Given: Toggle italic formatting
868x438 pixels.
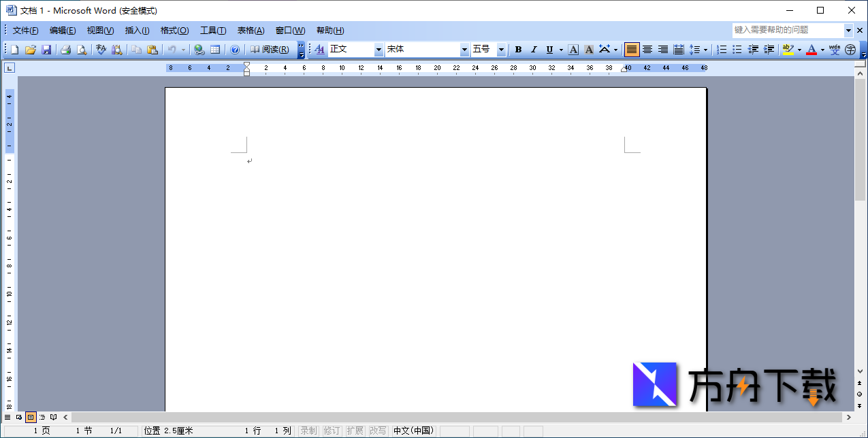Looking at the screenshot, I should [533, 49].
